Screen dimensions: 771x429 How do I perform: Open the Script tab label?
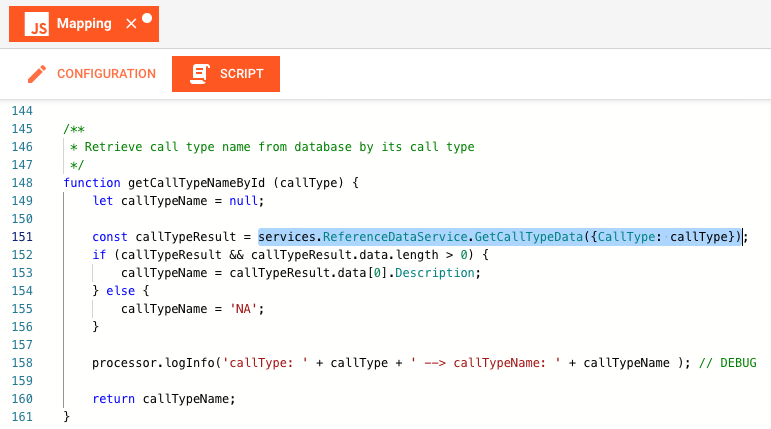pos(242,74)
